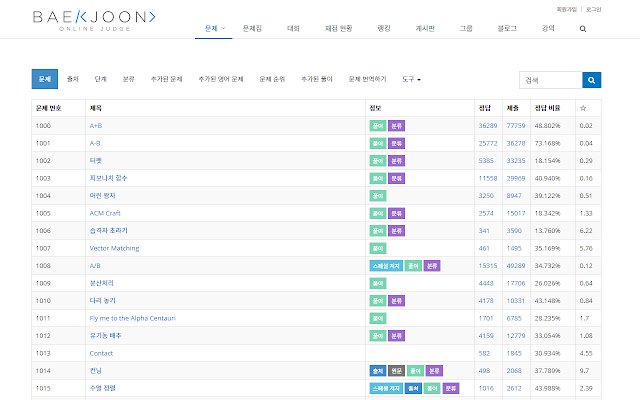Image resolution: width=640 pixels, height=400 pixels.
Task: Click the purple 분류 badge for problem 1002
Action: coord(396,161)
